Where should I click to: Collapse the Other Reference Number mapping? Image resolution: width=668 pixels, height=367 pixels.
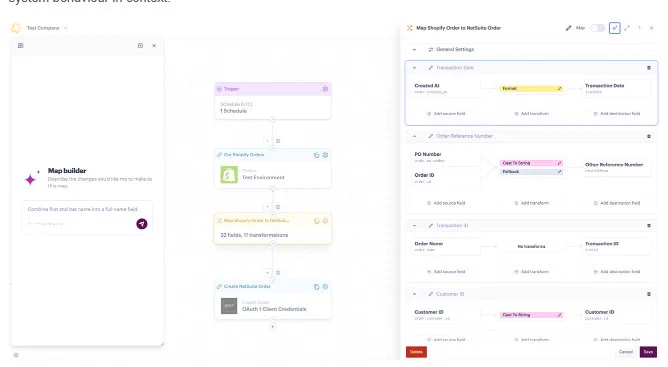tap(414, 136)
